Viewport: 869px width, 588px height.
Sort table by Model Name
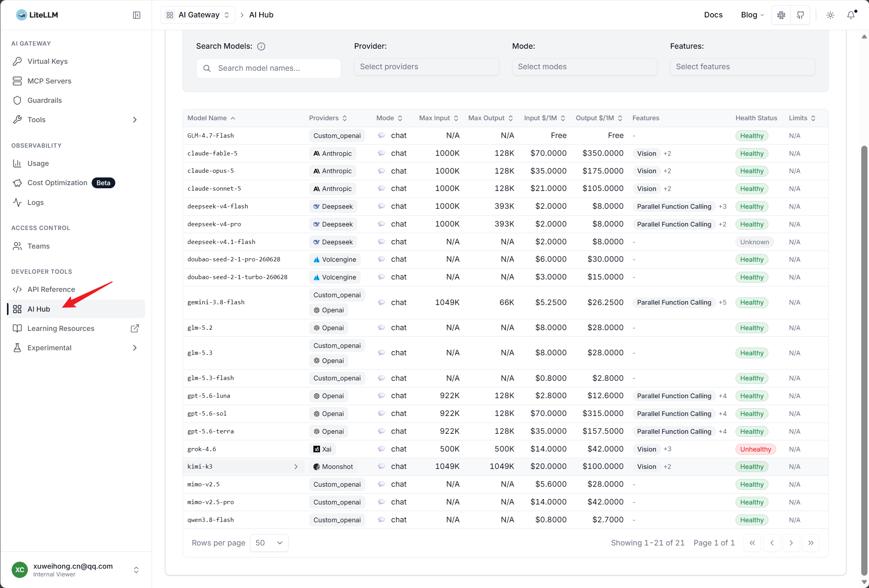coord(211,118)
